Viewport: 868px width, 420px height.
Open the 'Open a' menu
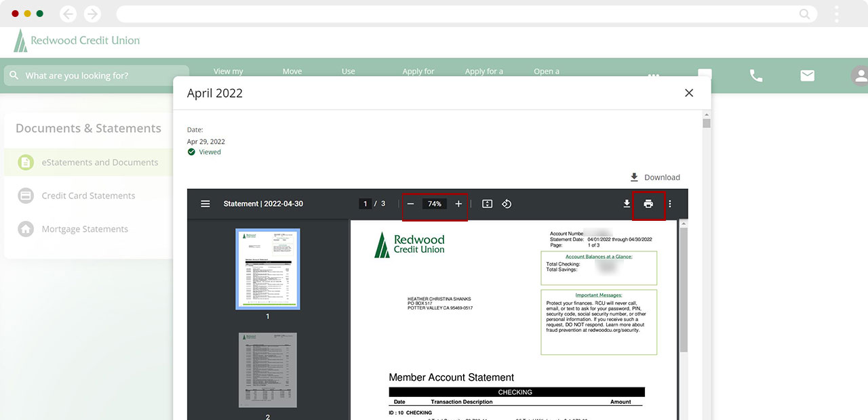tap(547, 71)
